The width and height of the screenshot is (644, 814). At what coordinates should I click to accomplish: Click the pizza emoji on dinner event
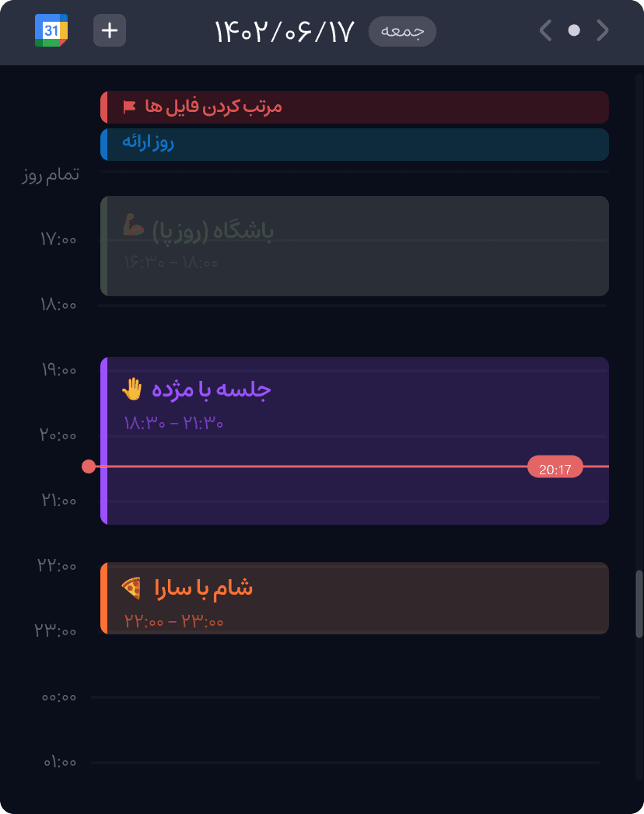[x=132, y=588]
